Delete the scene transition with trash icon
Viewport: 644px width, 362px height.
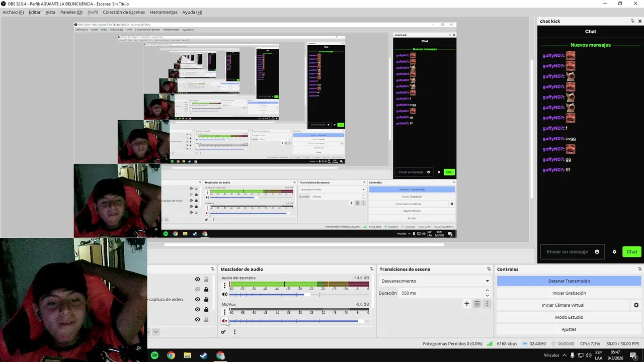coord(477,304)
